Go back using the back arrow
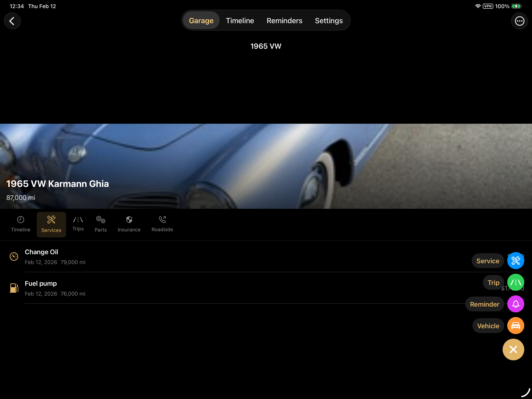Image resolution: width=532 pixels, height=399 pixels. coord(12,21)
